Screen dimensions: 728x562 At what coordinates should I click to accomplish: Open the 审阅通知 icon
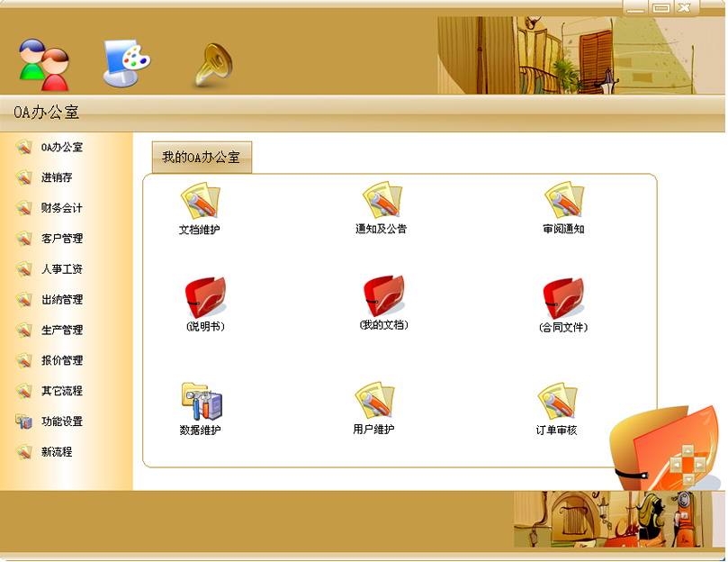click(x=564, y=199)
